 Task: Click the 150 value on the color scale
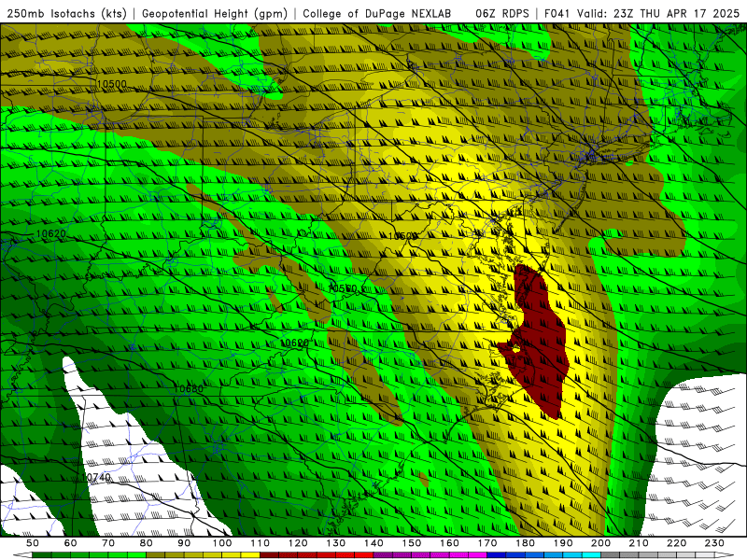[x=411, y=543]
